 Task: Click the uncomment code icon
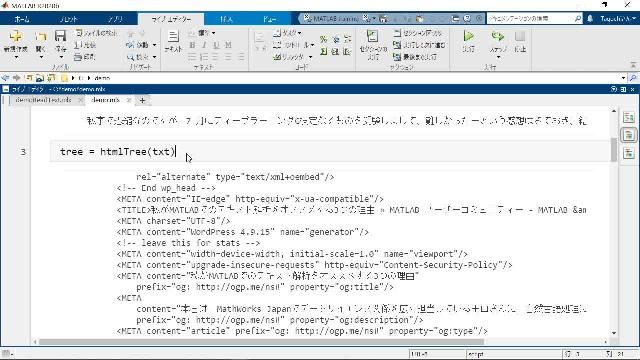point(336,40)
